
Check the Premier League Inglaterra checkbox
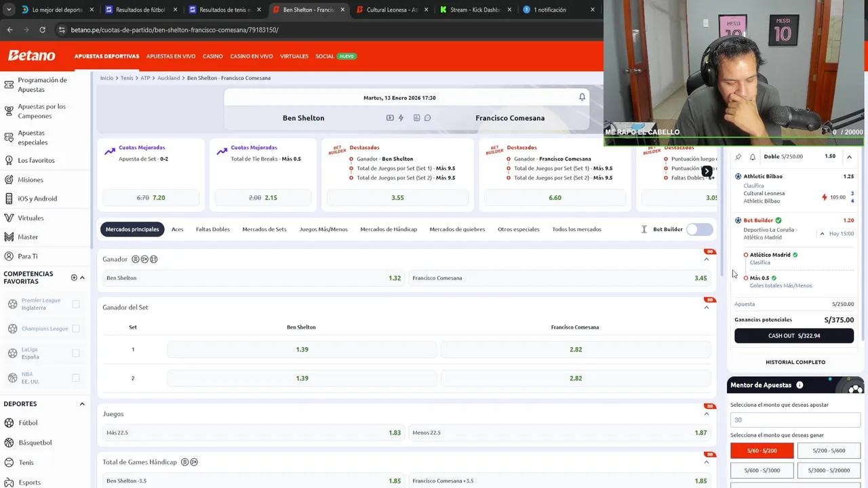coord(76,304)
